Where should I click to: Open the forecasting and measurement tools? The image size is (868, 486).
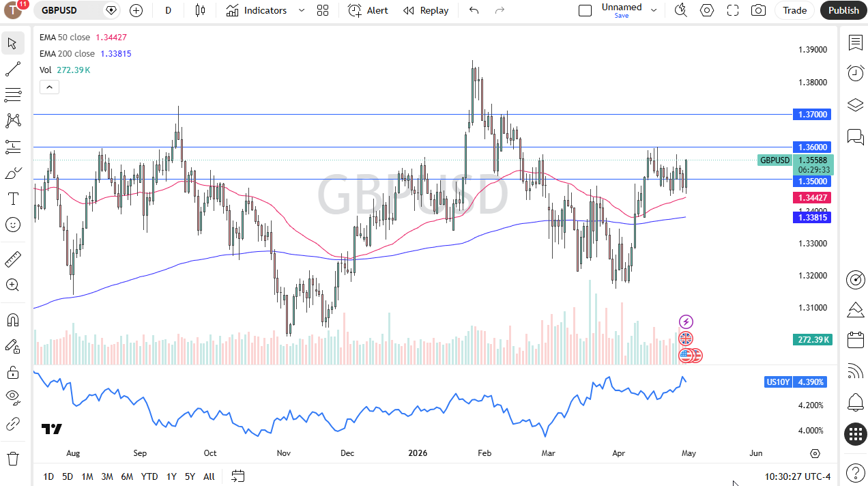12,147
